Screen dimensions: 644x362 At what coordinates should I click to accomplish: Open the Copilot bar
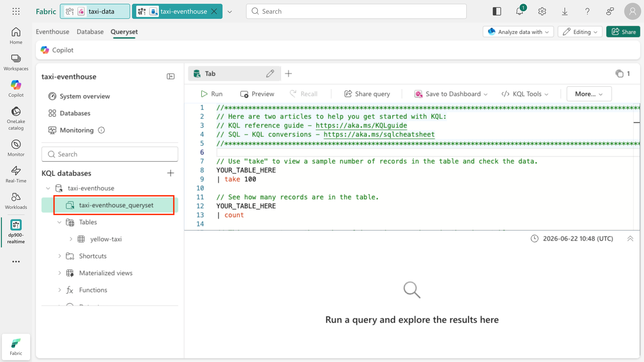(57, 50)
